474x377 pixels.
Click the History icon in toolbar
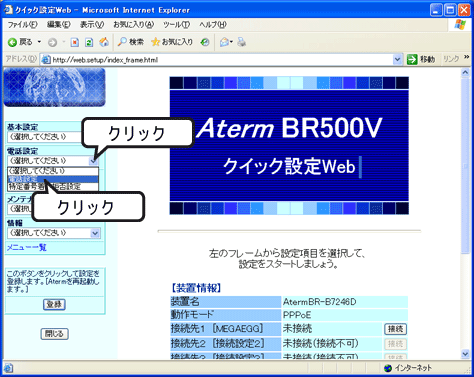pos(205,42)
